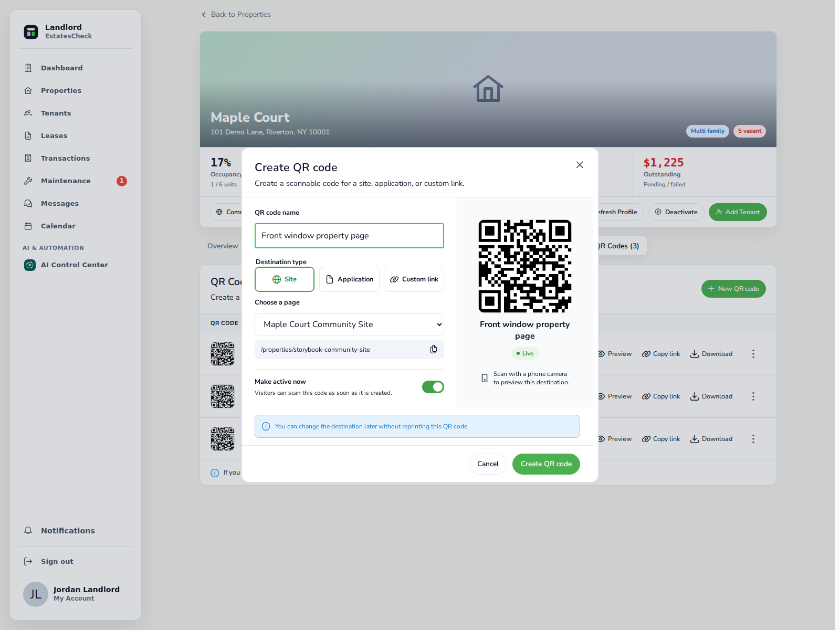
Task: Click Create QR code button
Action: (x=546, y=464)
